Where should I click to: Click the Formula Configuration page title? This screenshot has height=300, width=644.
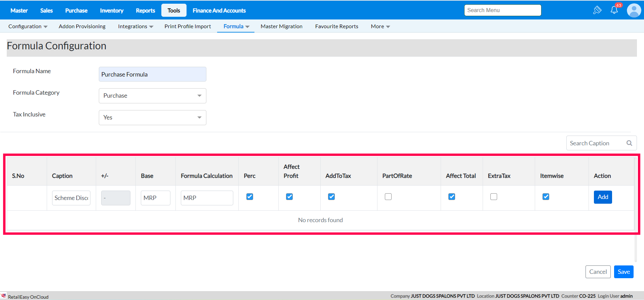(x=56, y=46)
